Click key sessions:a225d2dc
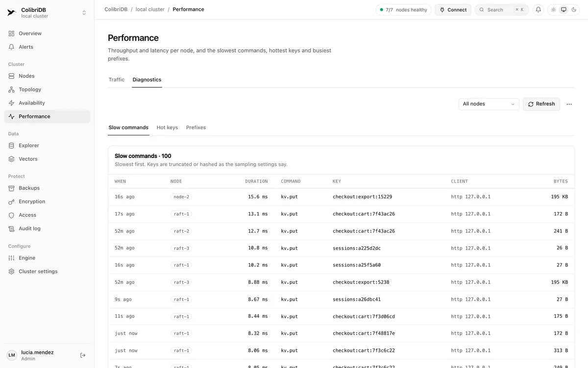588x368 pixels. (x=357, y=248)
